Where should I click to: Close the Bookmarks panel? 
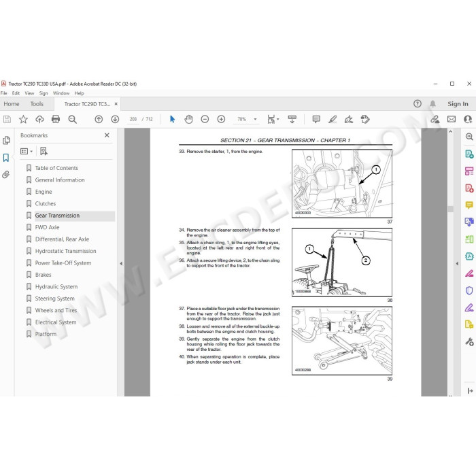(x=107, y=135)
